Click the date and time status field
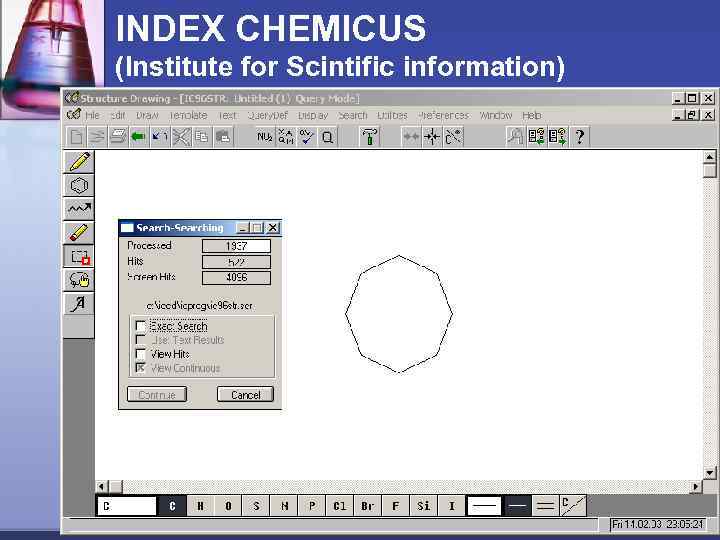 [x=658, y=524]
